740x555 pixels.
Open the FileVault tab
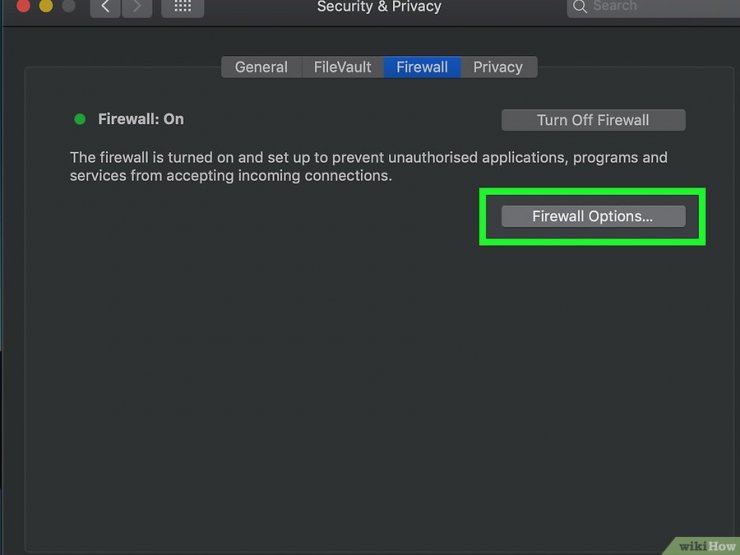click(343, 67)
